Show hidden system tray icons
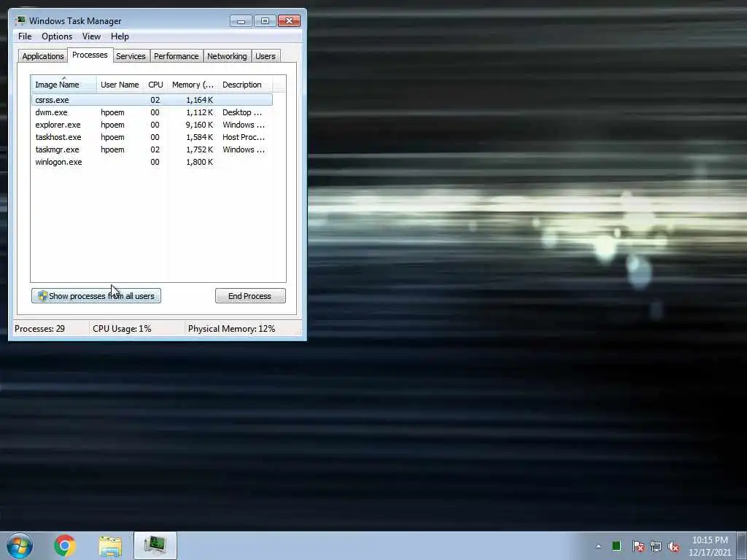747x560 pixels. [x=598, y=546]
